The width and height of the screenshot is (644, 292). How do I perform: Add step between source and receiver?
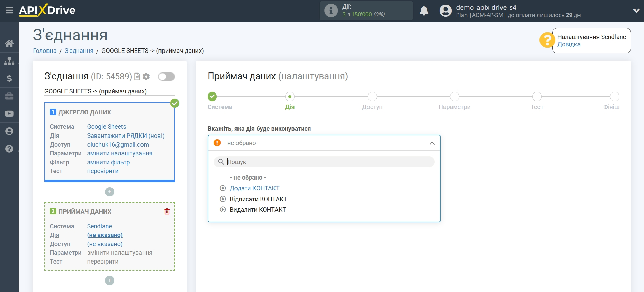[110, 192]
